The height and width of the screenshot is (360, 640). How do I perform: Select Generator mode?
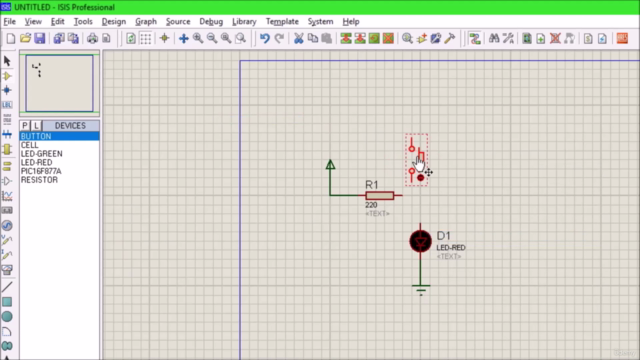pos(7,226)
